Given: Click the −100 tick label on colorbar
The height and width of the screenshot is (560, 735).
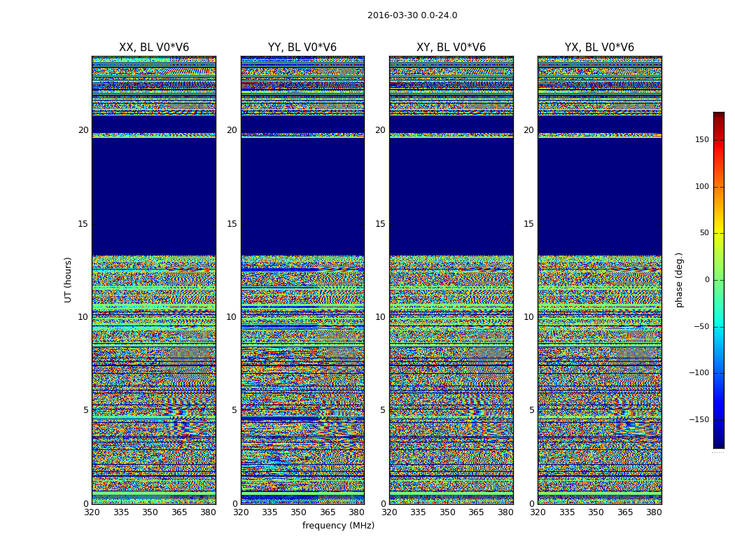Looking at the screenshot, I should (x=699, y=373).
